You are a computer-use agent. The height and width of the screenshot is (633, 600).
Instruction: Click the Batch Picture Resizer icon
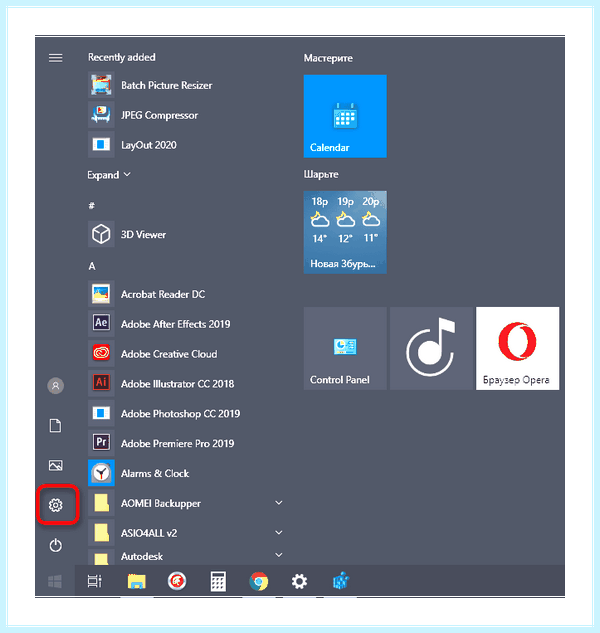pos(101,85)
